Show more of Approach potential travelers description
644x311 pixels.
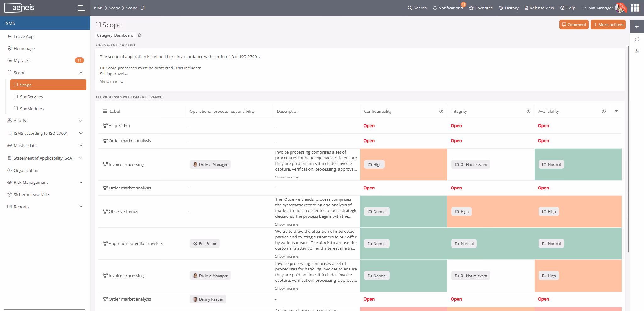click(287, 256)
